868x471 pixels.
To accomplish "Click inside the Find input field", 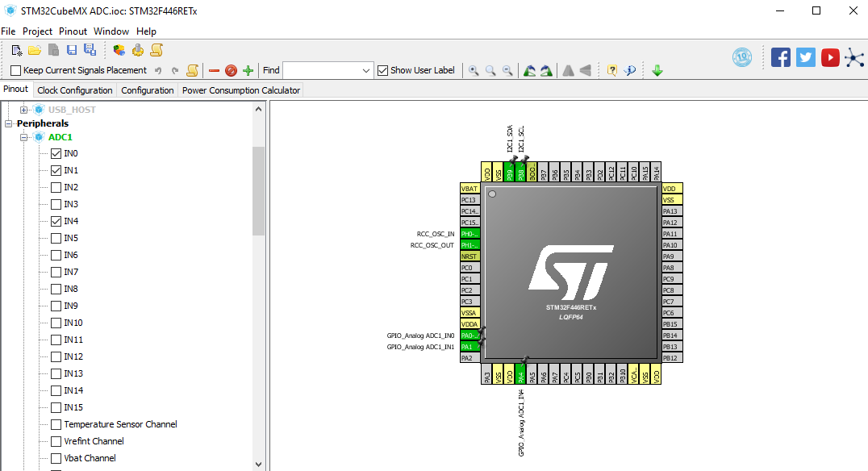I will (323, 70).
